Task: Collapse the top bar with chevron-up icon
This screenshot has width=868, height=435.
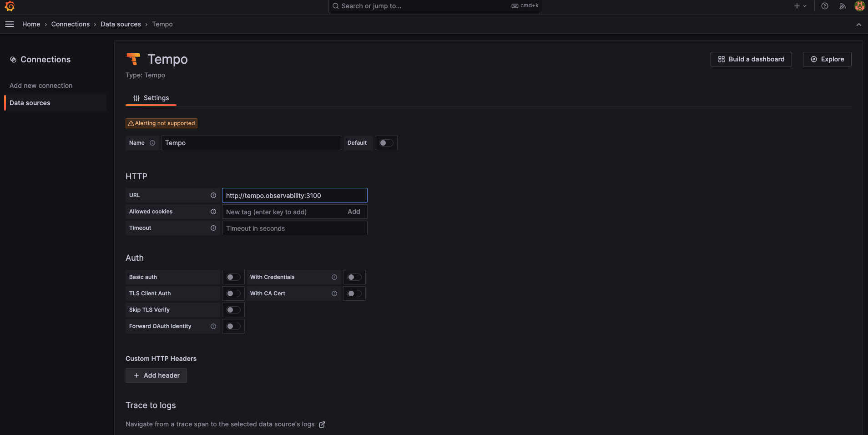Action: 858,25
